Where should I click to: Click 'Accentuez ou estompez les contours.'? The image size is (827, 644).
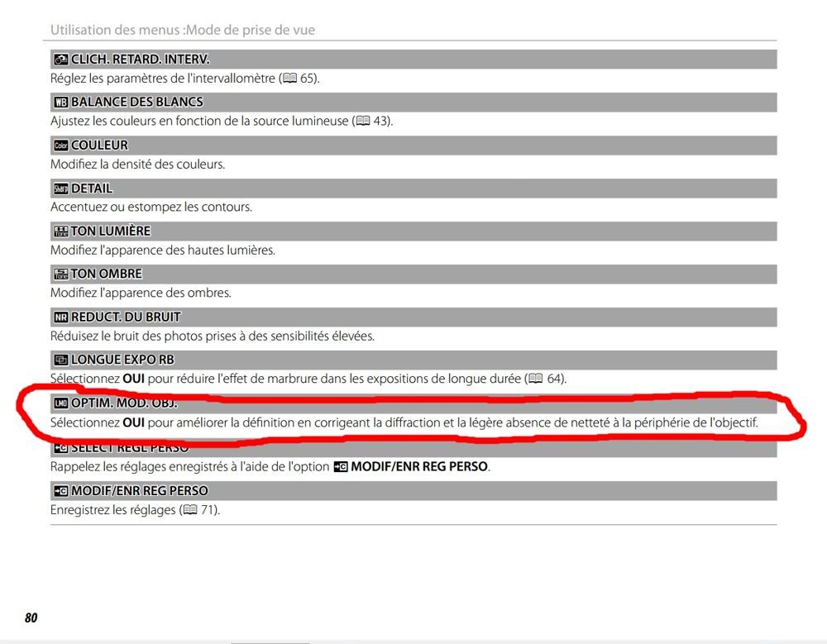click(151, 208)
